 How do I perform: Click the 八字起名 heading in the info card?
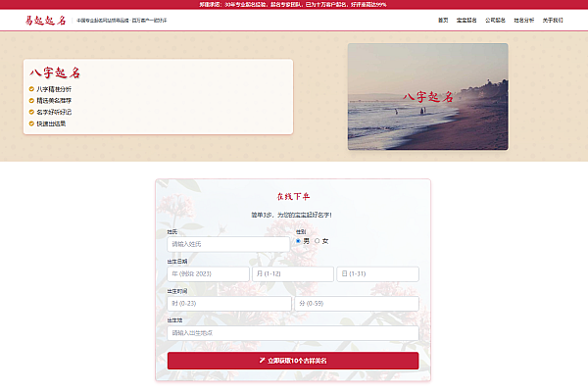point(55,73)
